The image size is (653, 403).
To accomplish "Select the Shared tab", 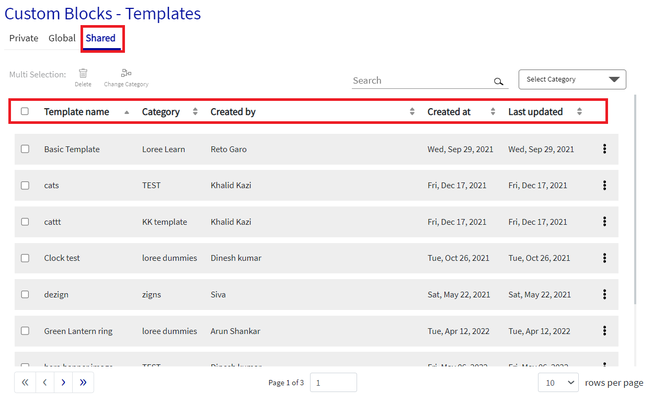I will (x=100, y=38).
